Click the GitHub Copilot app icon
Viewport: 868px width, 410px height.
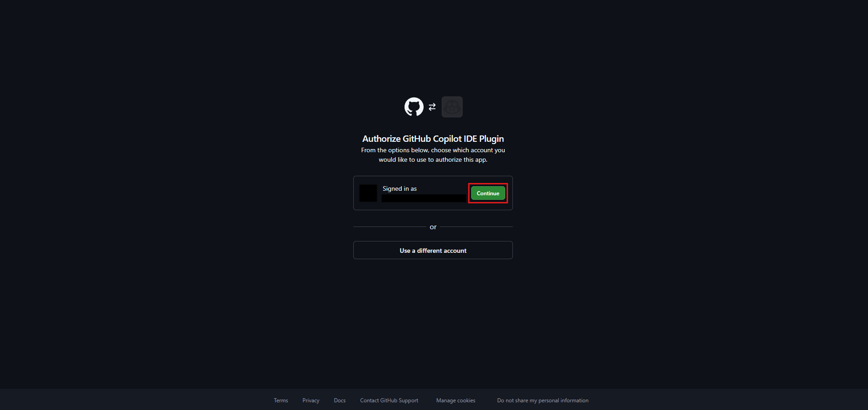[x=452, y=107]
